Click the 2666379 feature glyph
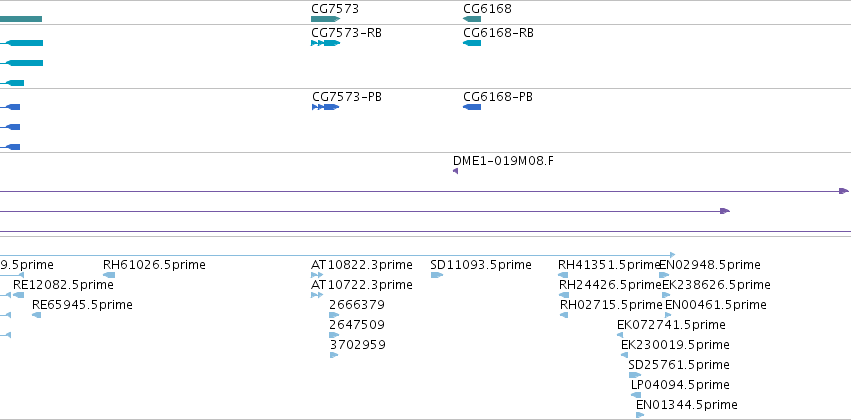This screenshot has height=420, width=851. click(x=334, y=315)
